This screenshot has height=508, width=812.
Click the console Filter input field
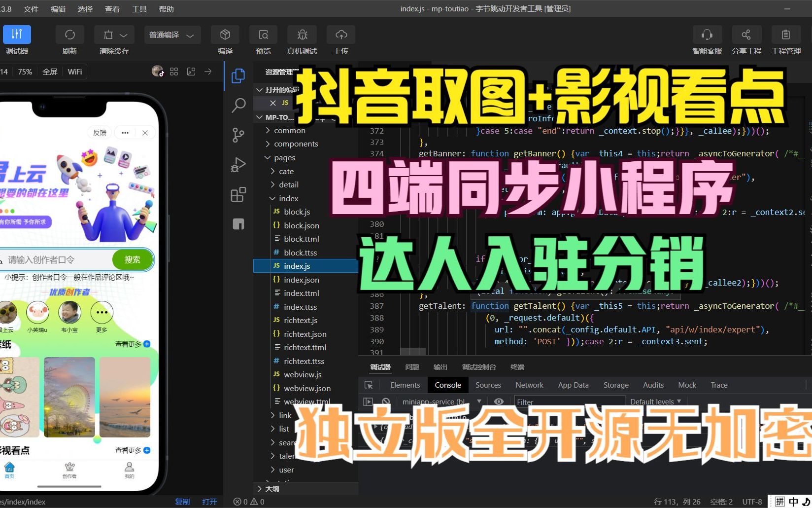pos(569,401)
